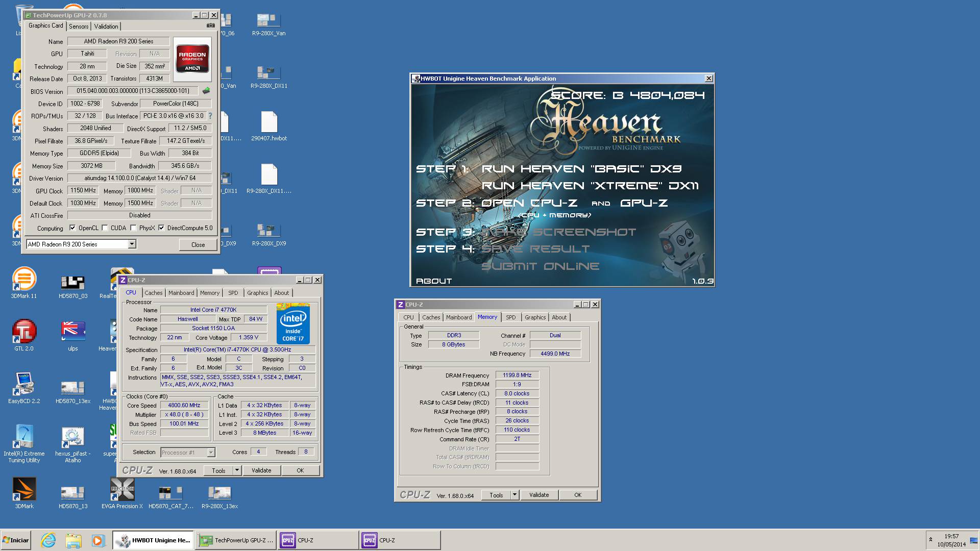Toggle the CUDA checkbox in GPU-Z
Screen dimensions: 980x551
tap(105, 228)
